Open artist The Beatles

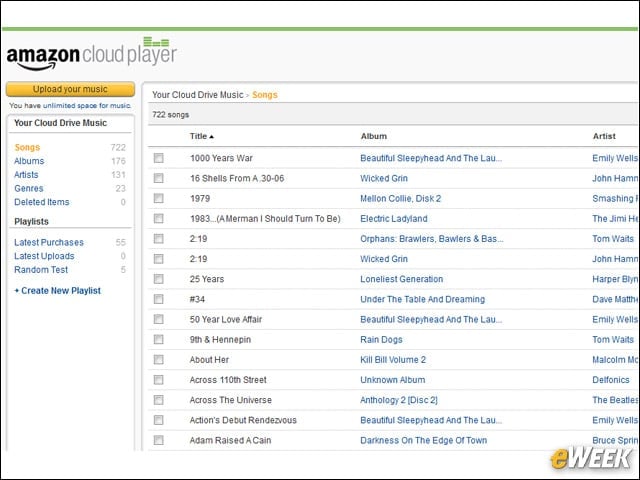(x=615, y=400)
